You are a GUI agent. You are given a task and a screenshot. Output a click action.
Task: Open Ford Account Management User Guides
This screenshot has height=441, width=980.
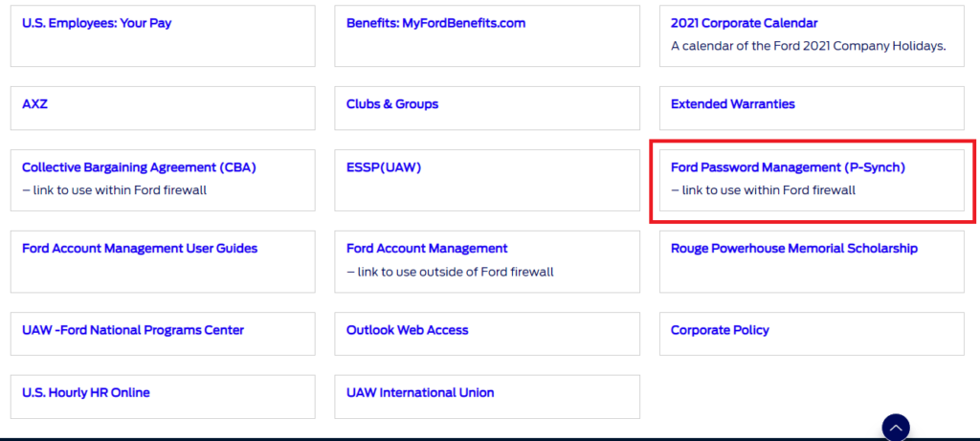(x=140, y=249)
